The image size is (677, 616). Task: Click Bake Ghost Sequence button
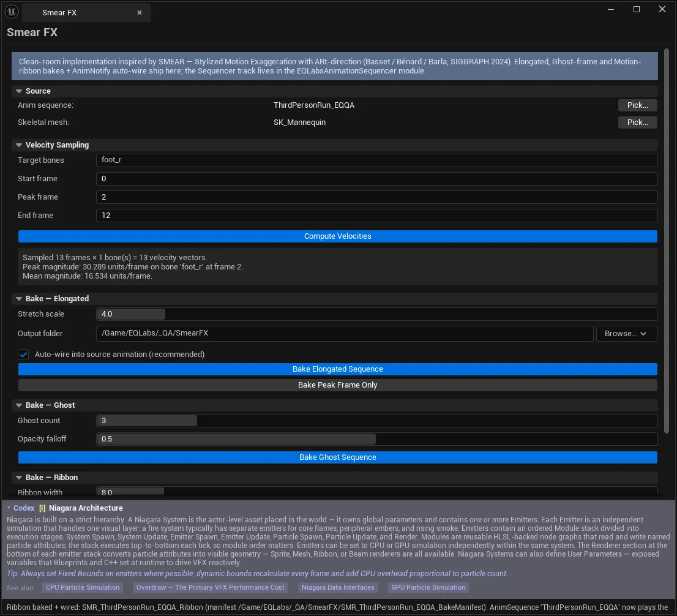[x=338, y=457]
